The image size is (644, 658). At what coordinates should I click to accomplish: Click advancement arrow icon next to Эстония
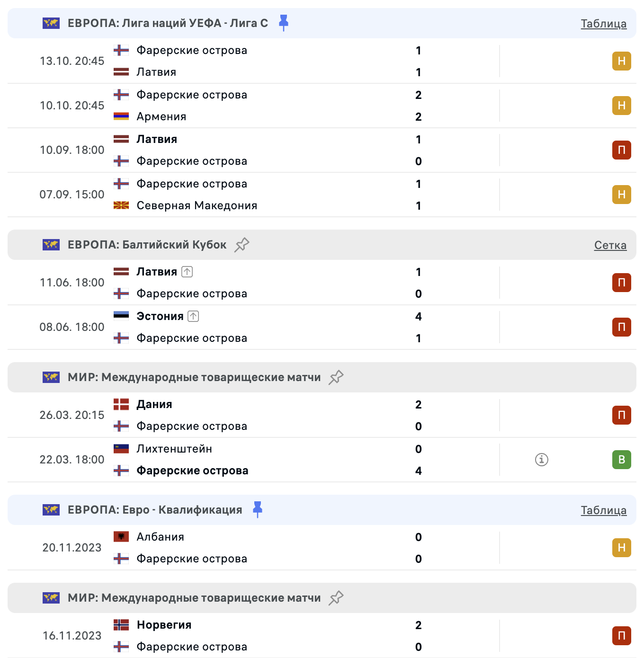193,316
